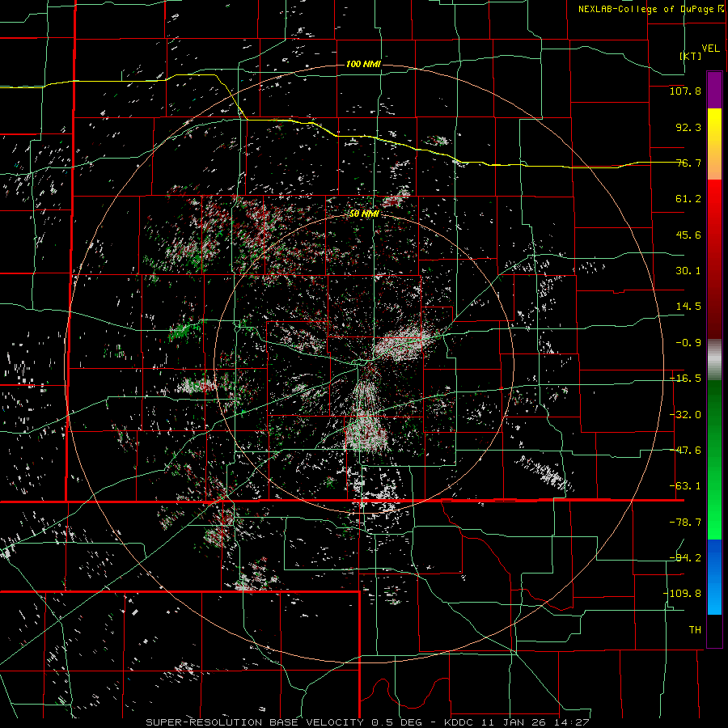This screenshot has width=728, height=728.
Task: Click the TH label on the legend
Action: pyautogui.click(x=695, y=630)
